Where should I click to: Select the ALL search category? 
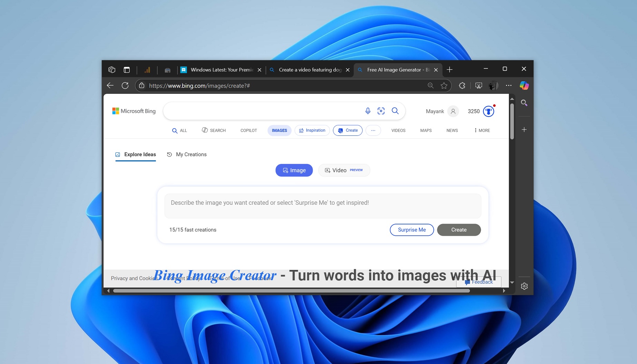(x=179, y=130)
